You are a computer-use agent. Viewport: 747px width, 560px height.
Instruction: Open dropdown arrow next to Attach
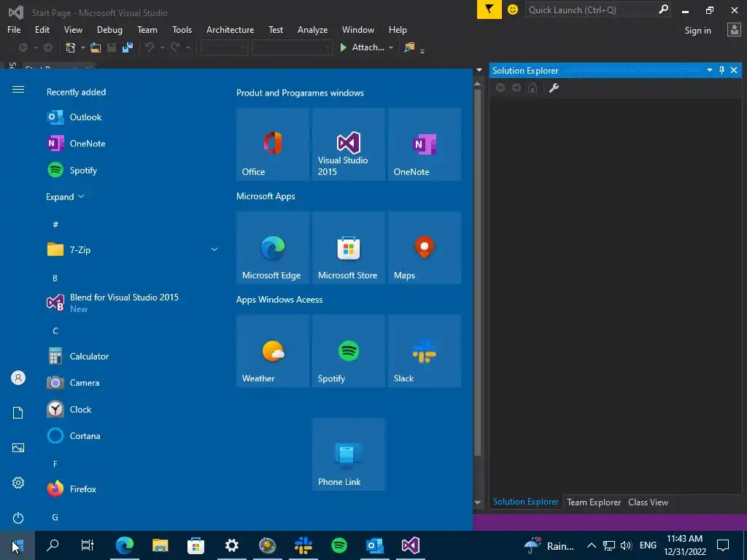[391, 47]
